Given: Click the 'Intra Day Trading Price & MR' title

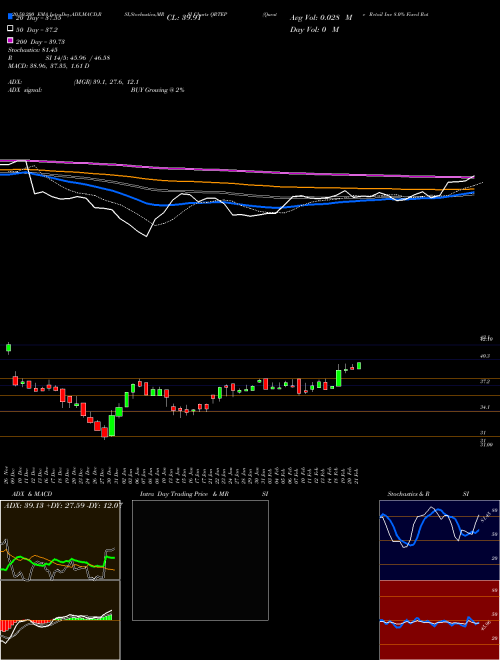Looking at the screenshot, I should (x=184, y=494).
